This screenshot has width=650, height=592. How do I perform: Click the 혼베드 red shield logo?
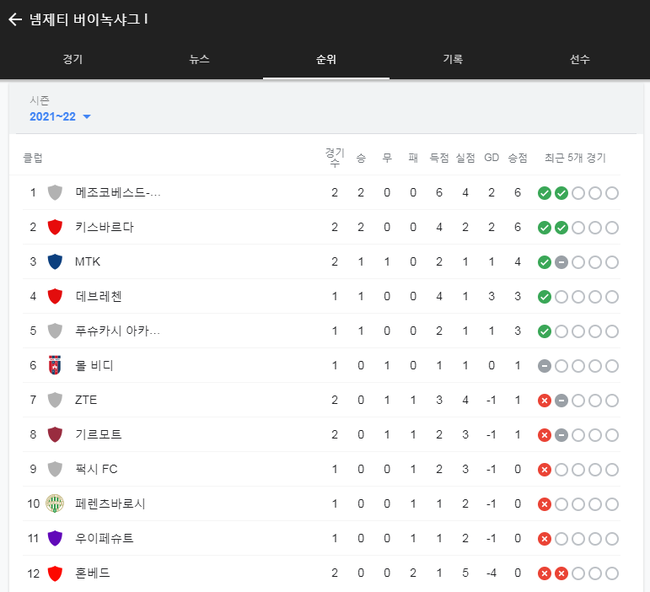(x=55, y=573)
